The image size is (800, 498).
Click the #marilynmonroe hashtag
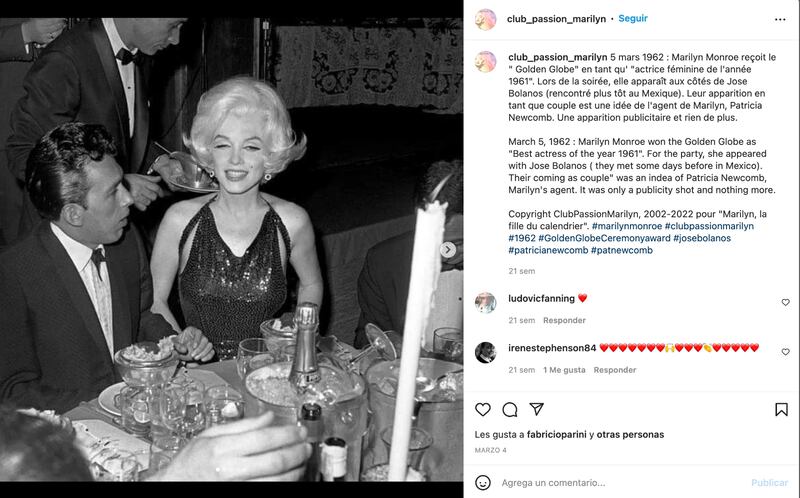(627, 226)
